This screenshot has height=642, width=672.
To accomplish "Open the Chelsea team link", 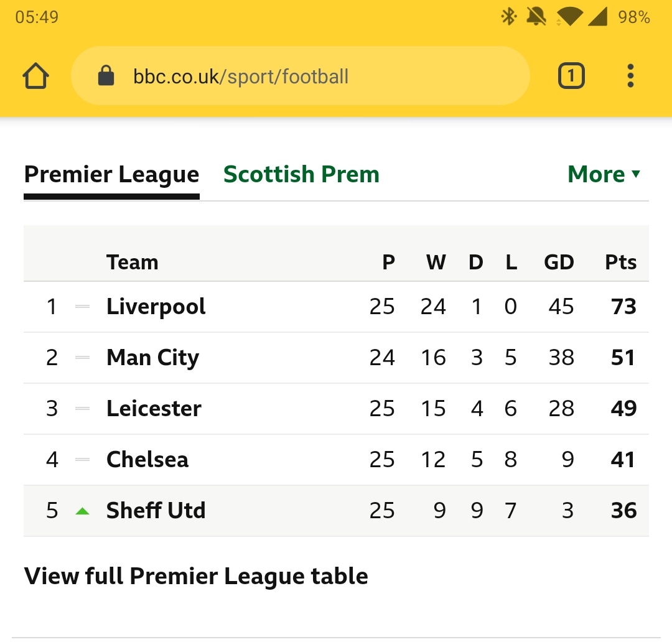I will 147,460.
